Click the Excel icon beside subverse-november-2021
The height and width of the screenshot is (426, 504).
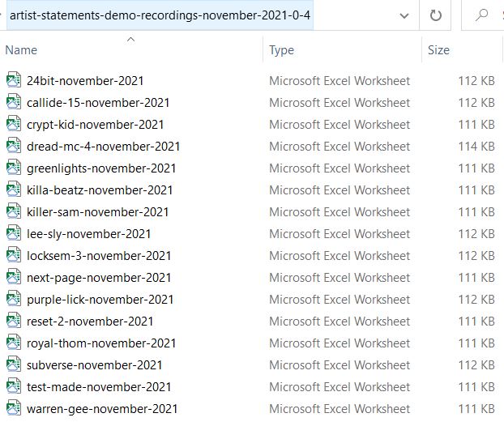pyautogui.click(x=14, y=364)
